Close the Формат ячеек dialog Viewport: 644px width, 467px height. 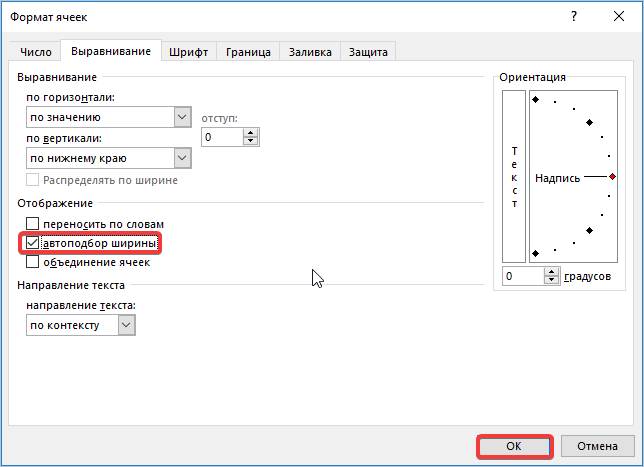(x=620, y=17)
